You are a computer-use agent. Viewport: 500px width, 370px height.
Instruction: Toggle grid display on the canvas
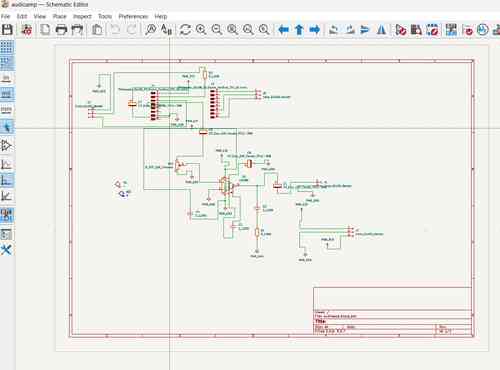7,47
